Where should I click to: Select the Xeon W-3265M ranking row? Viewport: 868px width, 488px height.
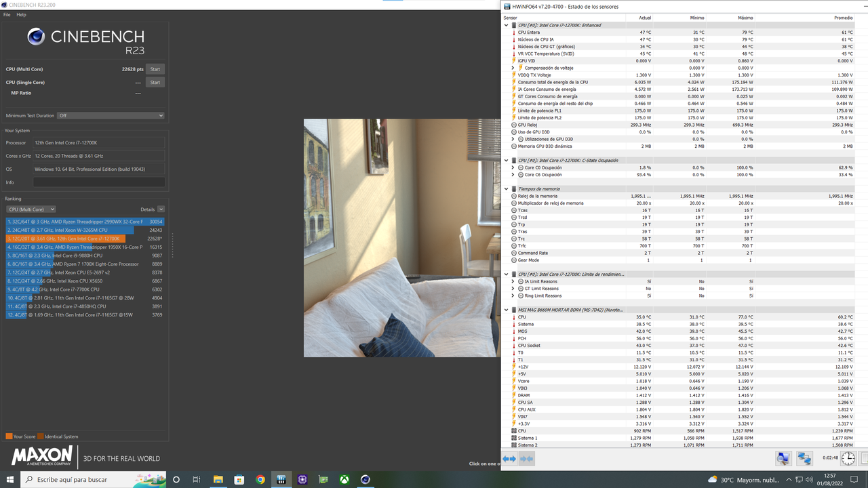[85, 230]
